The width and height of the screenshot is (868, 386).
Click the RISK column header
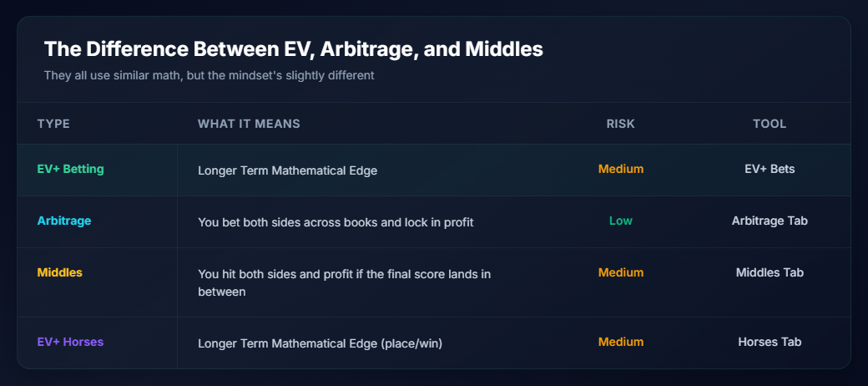point(620,124)
